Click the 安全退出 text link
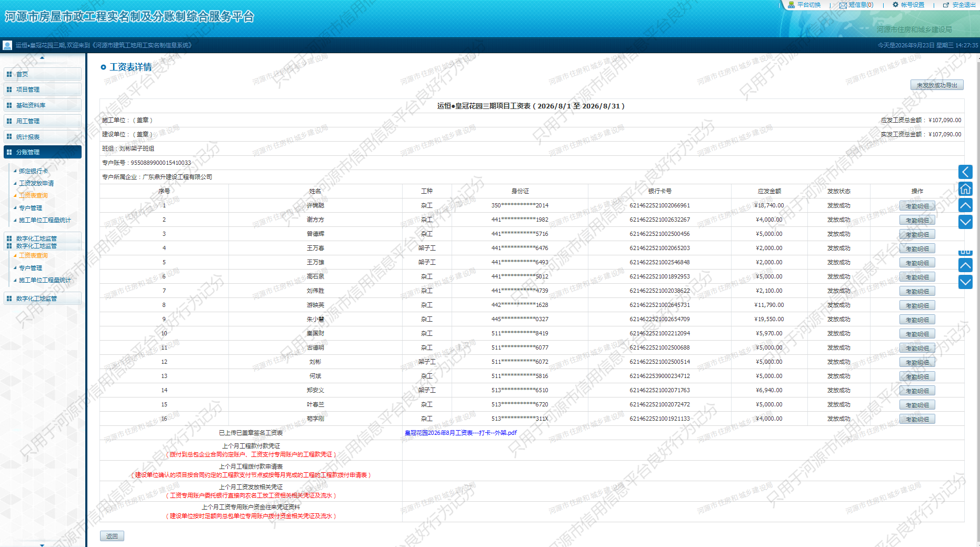The height and width of the screenshot is (547, 980). [x=964, y=5]
